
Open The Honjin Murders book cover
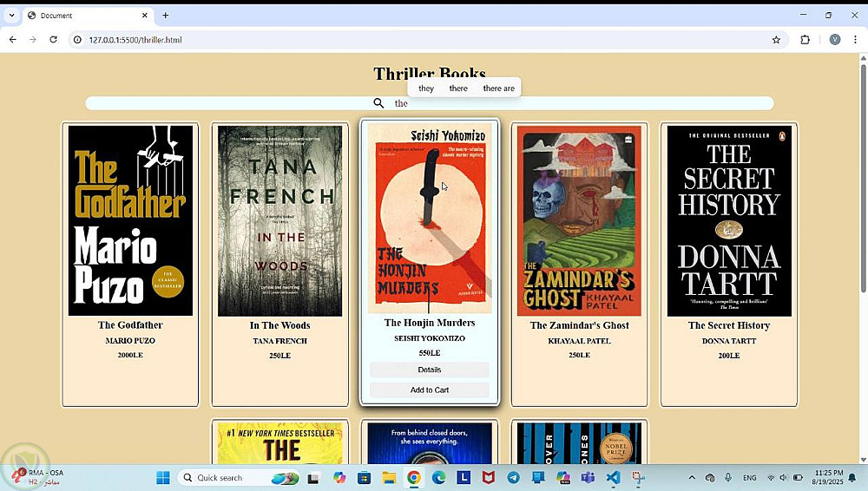[430, 218]
